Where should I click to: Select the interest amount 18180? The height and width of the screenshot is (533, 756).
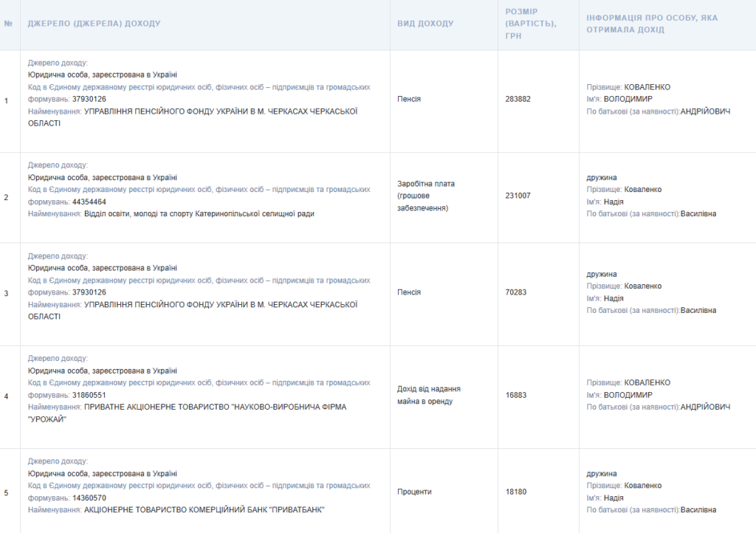tap(515, 492)
